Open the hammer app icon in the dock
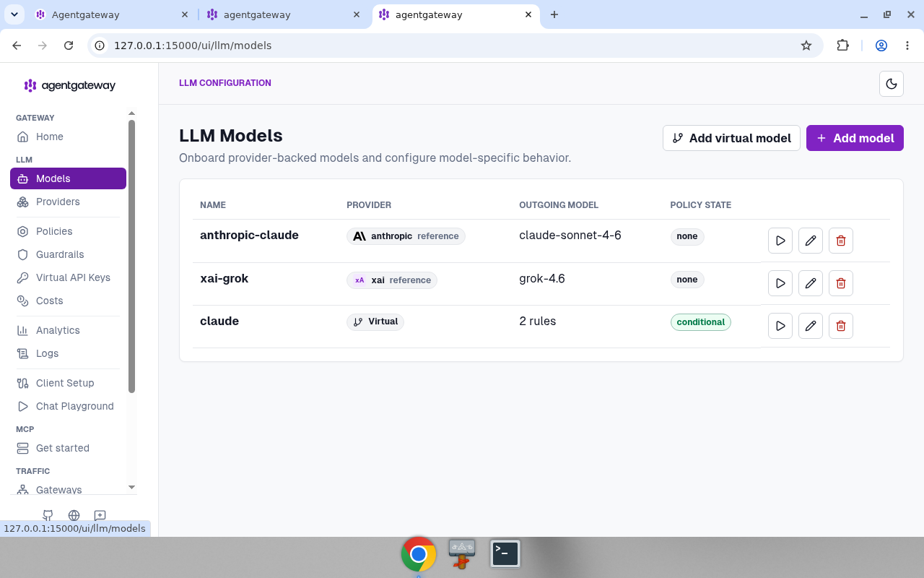 (x=462, y=554)
